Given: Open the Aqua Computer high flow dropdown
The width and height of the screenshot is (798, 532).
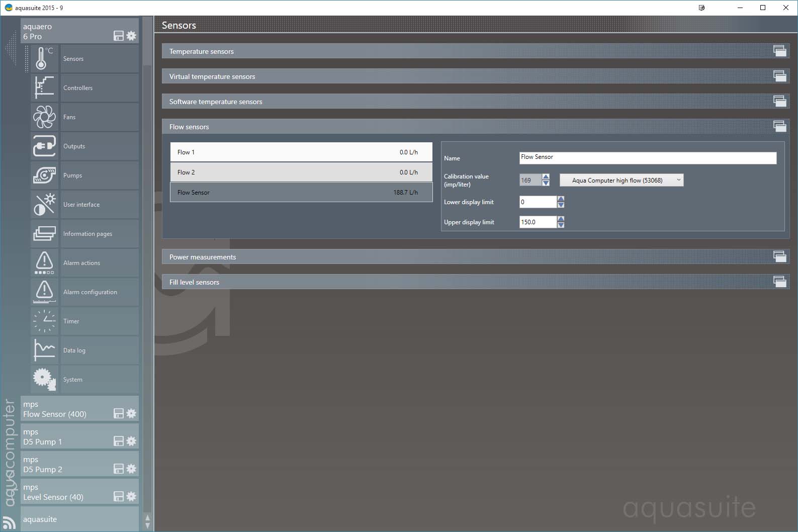Looking at the screenshot, I should click(622, 180).
